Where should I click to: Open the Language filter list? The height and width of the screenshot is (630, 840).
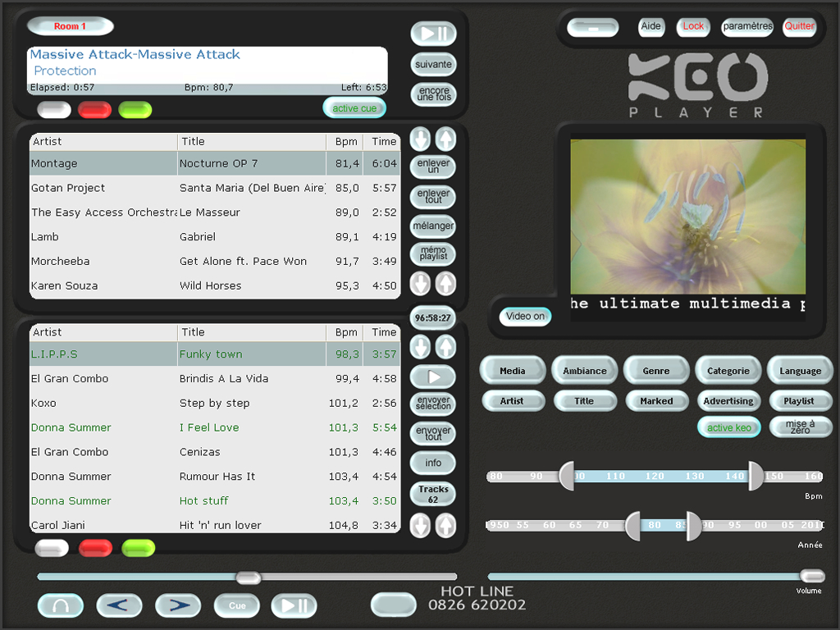click(801, 371)
